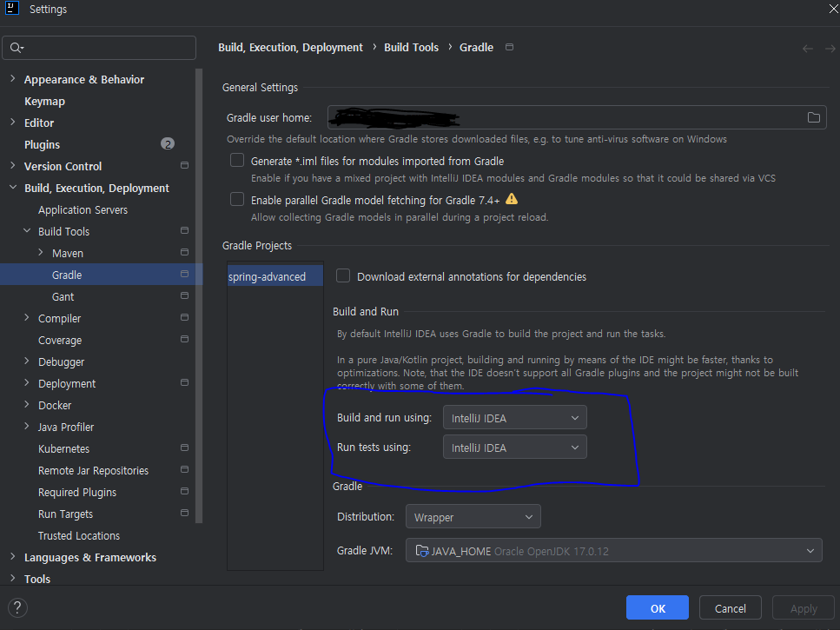Click the project icon in the Gradle row
This screenshot has height=630, width=840.
click(x=184, y=275)
